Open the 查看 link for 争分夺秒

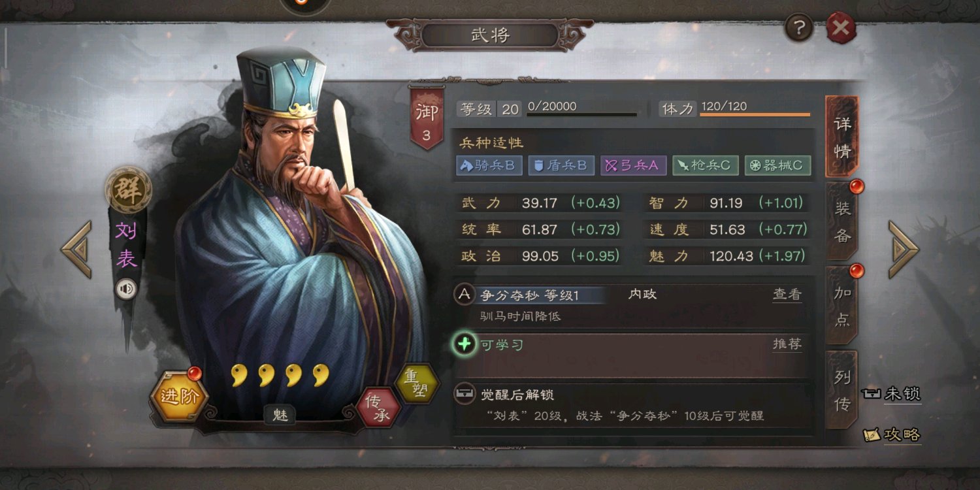tap(787, 295)
